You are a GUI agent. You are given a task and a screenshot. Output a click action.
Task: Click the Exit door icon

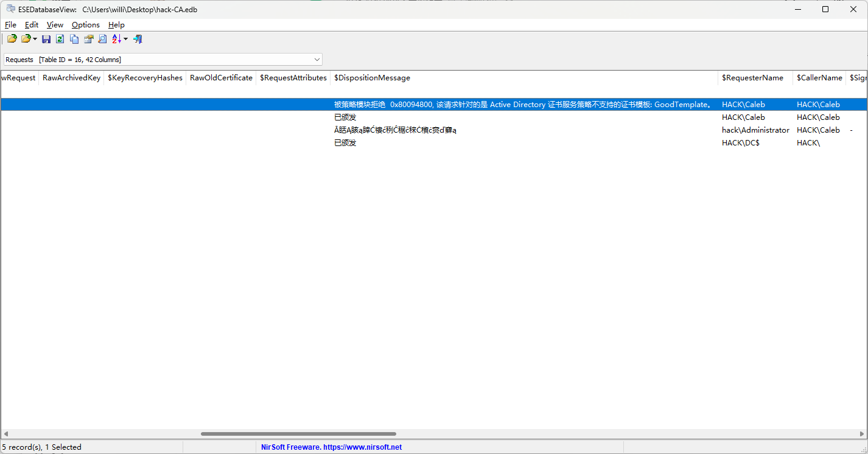(x=138, y=39)
